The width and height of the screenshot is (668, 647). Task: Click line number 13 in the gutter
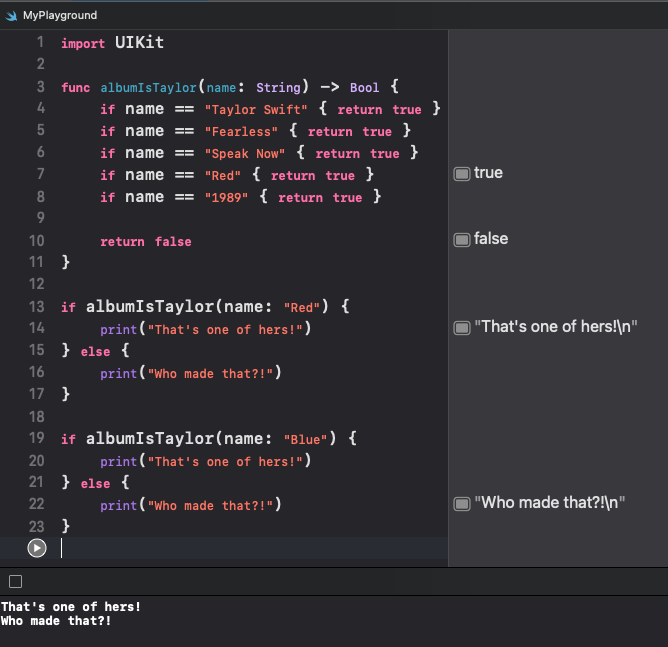37,307
